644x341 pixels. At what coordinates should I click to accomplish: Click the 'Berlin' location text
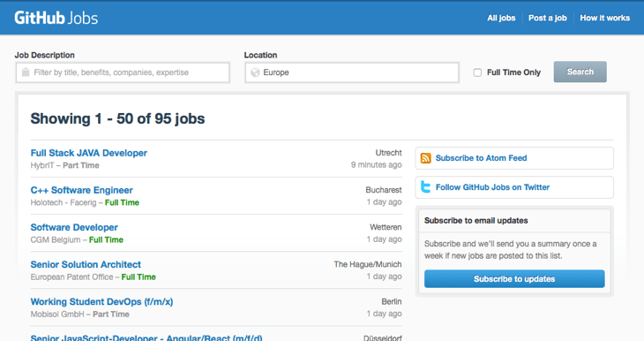tap(392, 301)
